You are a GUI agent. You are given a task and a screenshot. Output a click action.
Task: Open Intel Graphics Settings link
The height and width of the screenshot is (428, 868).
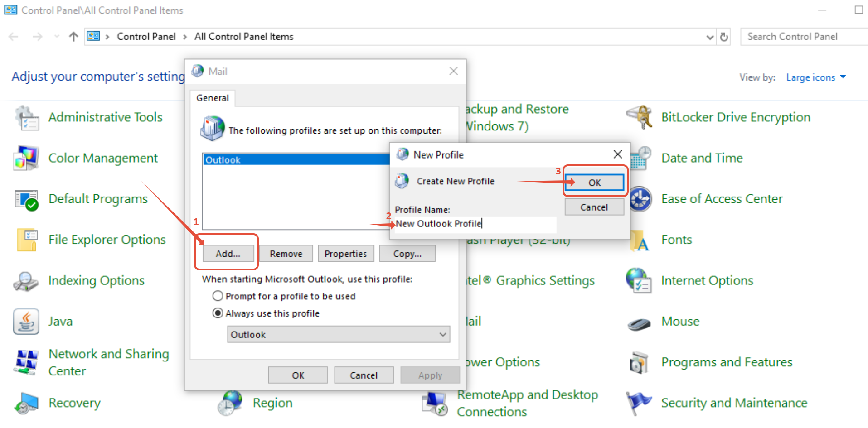pos(530,281)
